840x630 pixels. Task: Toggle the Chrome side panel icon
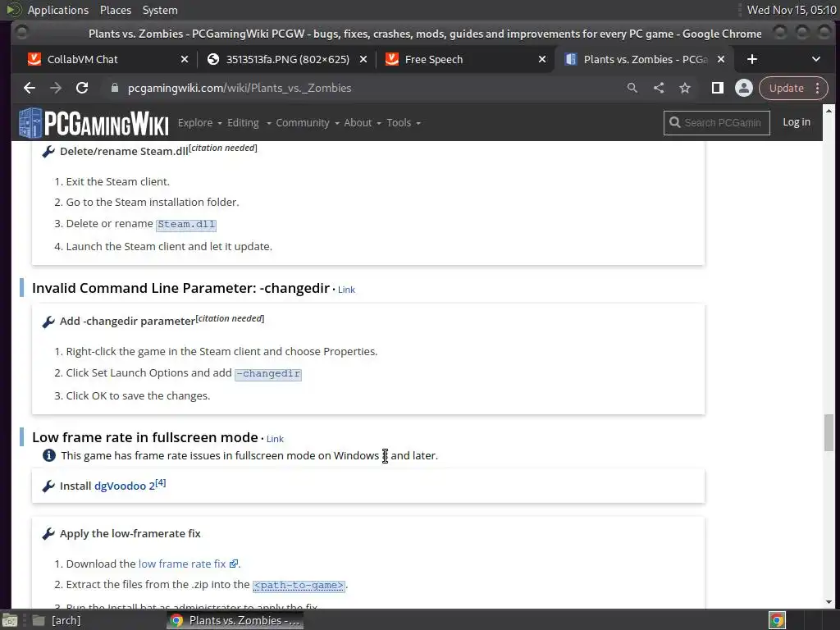(717, 88)
